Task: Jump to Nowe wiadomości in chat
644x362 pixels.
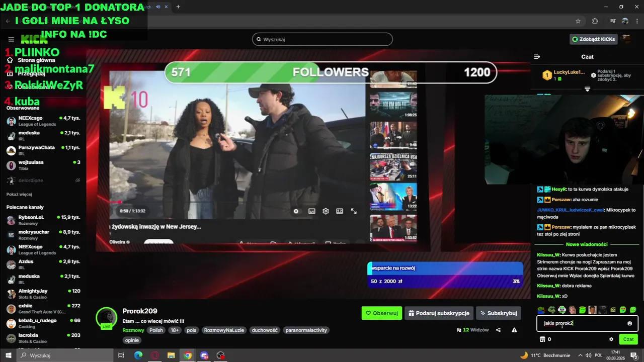Action: (x=587, y=244)
